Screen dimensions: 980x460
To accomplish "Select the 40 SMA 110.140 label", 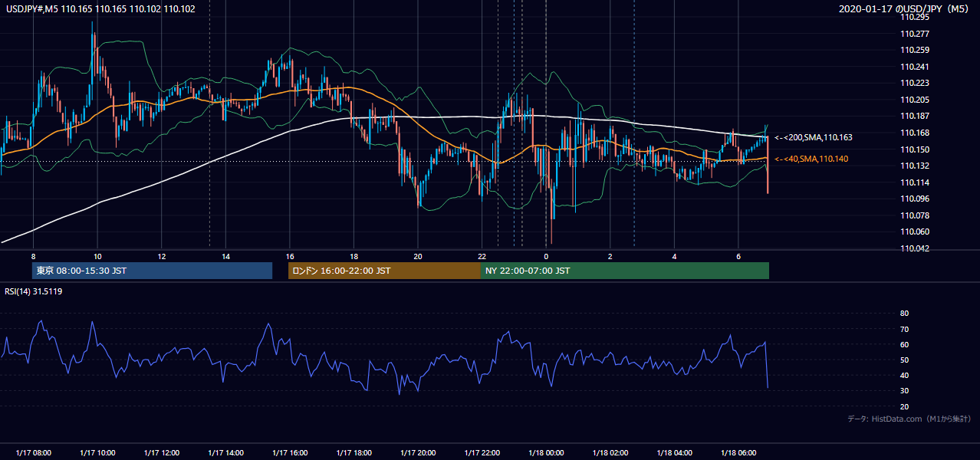I will (811, 159).
